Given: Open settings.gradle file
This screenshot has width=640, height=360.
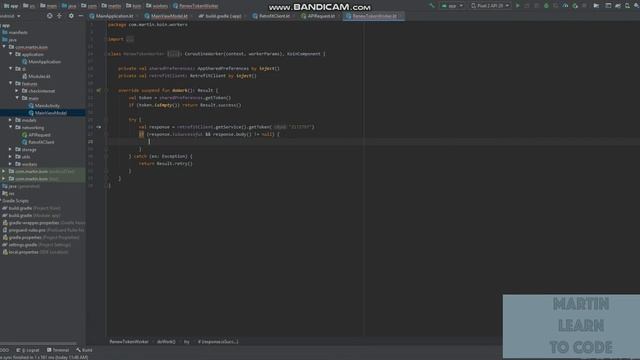Looking at the screenshot, I should (x=36, y=245).
